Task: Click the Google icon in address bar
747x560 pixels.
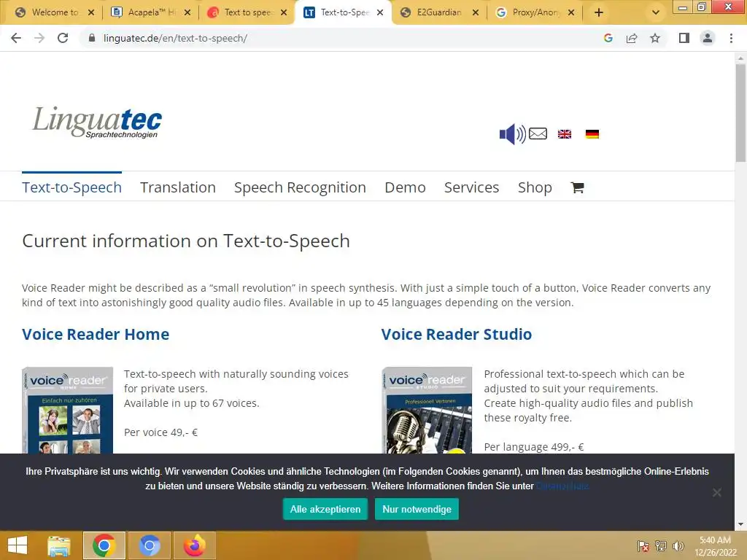Action: click(608, 38)
